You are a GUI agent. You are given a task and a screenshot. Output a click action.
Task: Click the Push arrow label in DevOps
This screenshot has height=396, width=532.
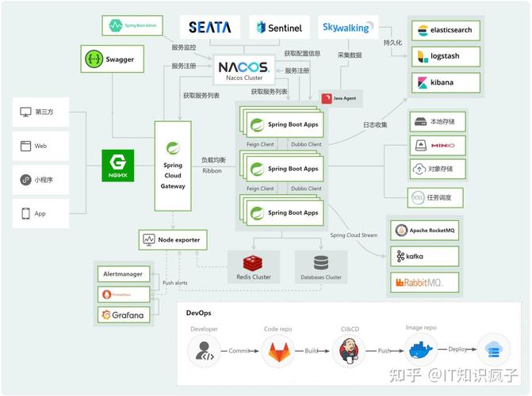coord(384,351)
